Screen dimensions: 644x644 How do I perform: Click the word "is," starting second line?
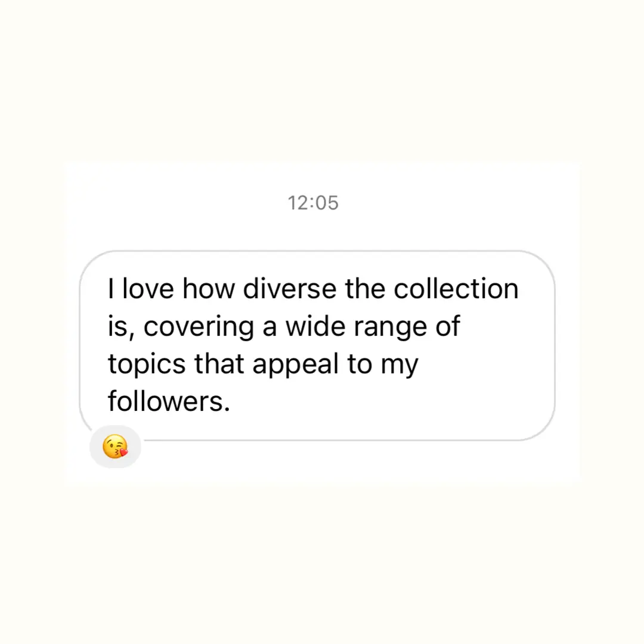(x=121, y=327)
